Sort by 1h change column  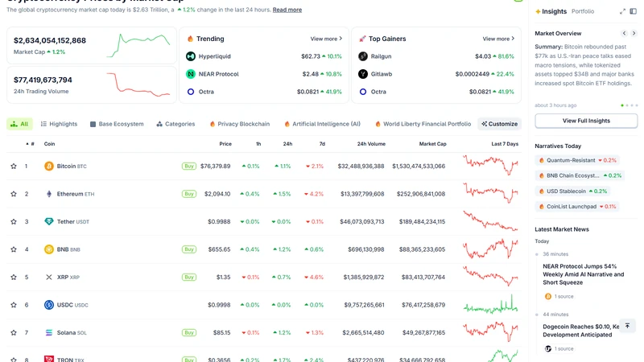pyautogui.click(x=258, y=144)
